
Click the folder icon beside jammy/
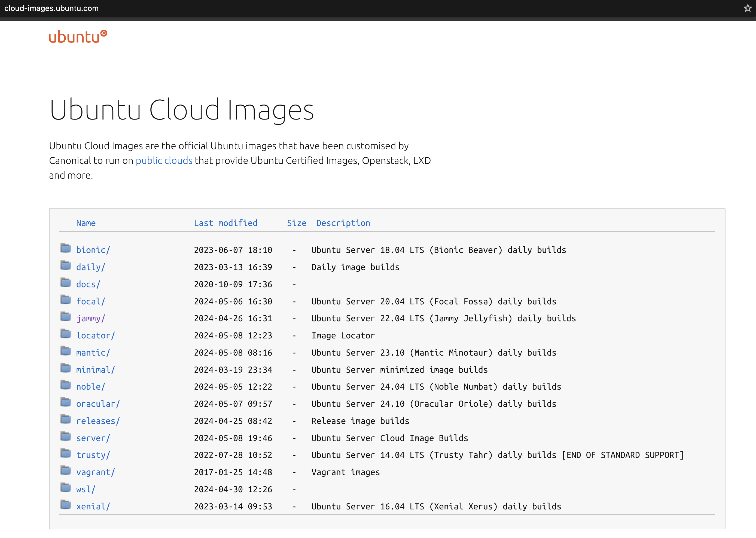66,317
